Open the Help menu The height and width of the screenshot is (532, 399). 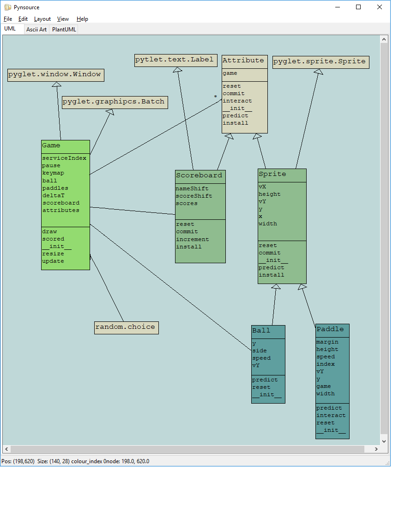(82, 19)
